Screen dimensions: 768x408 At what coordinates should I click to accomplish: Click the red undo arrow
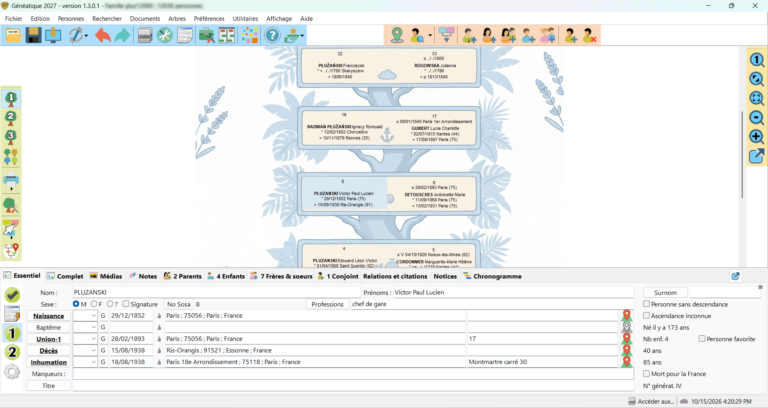[x=103, y=35]
